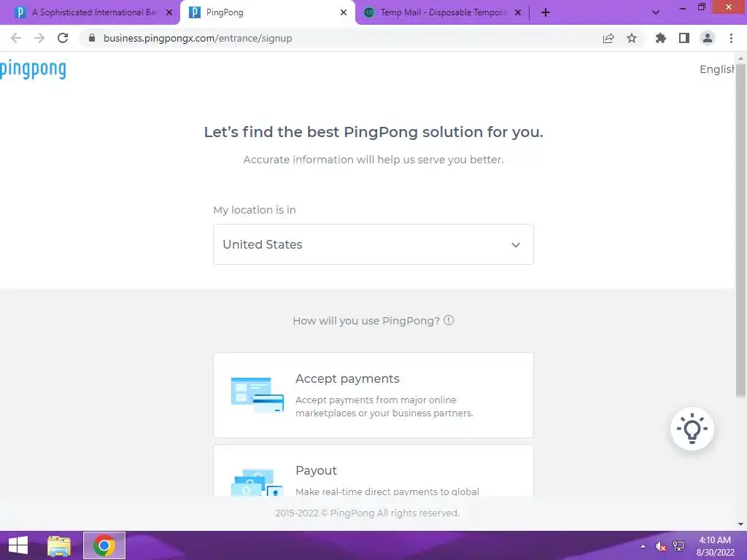
Task: Click the Chrome taskbar icon
Action: pyautogui.click(x=104, y=545)
